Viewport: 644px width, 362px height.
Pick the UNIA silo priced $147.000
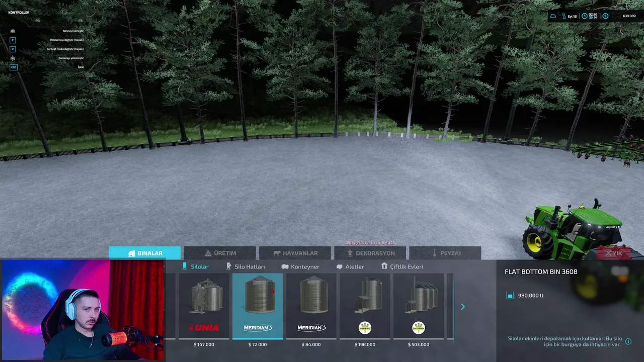(x=204, y=306)
